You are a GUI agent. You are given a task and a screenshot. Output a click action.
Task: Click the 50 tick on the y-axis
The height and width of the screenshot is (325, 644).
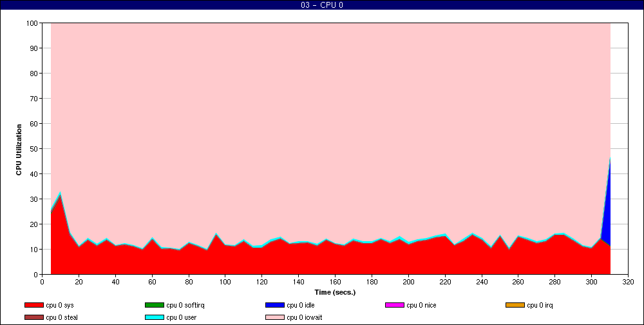(x=35, y=149)
